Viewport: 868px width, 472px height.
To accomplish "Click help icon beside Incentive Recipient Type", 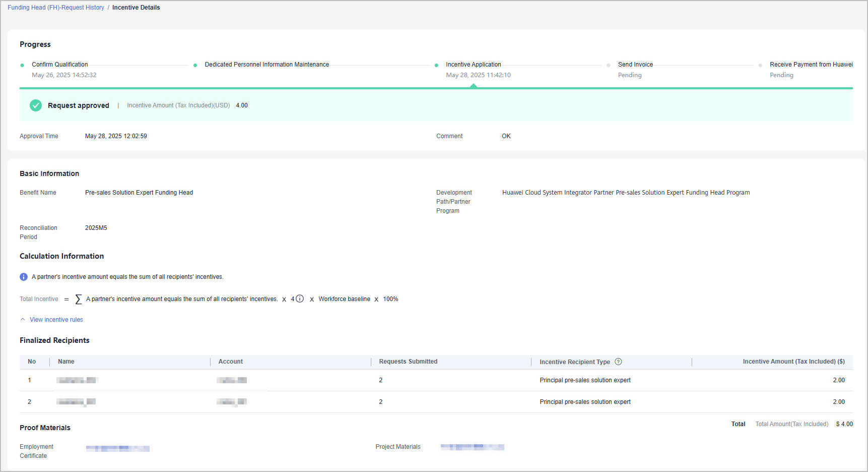I will (x=618, y=362).
